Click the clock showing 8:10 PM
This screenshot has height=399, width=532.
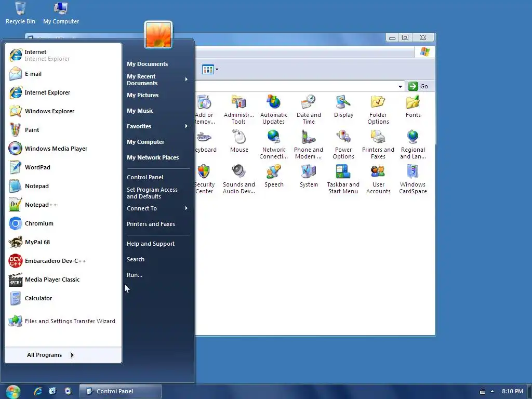point(512,391)
